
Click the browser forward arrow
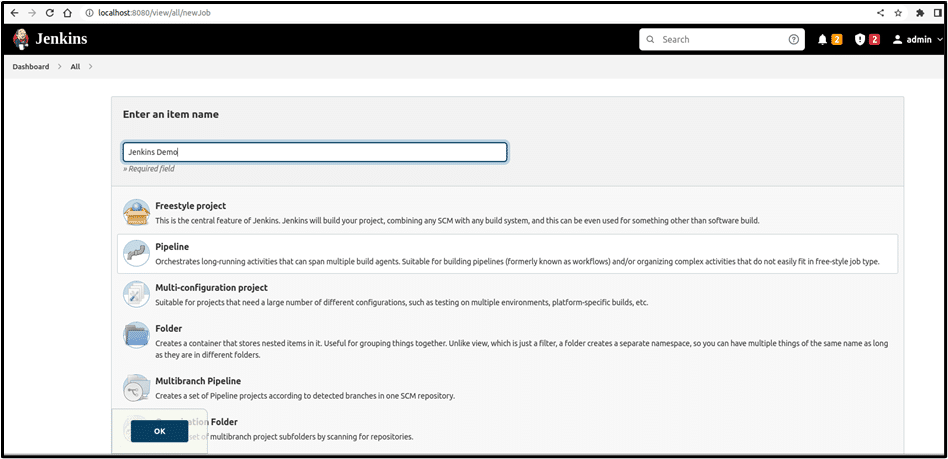[x=32, y=13]
